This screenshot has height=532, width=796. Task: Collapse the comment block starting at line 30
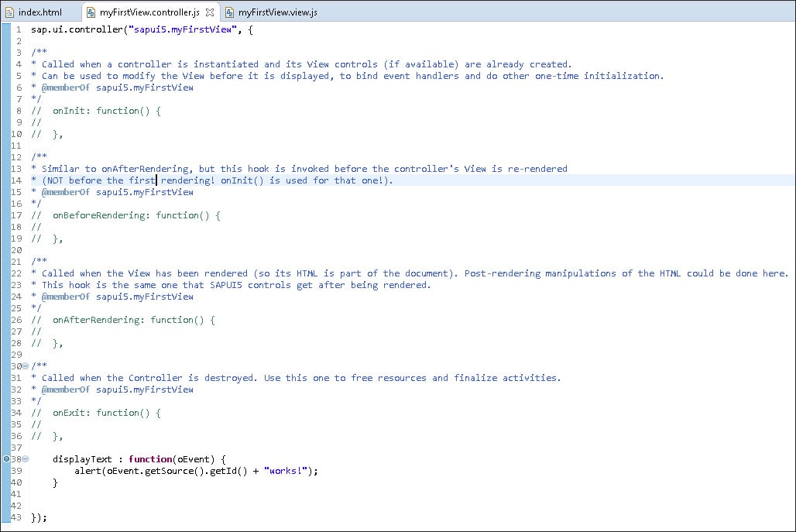pos(26,366)
